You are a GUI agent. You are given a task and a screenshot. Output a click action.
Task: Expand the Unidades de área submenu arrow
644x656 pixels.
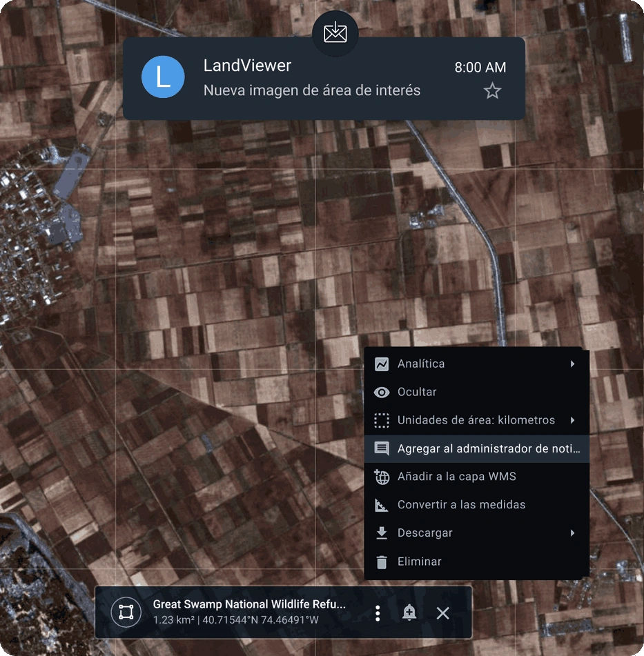coord(572,420)
